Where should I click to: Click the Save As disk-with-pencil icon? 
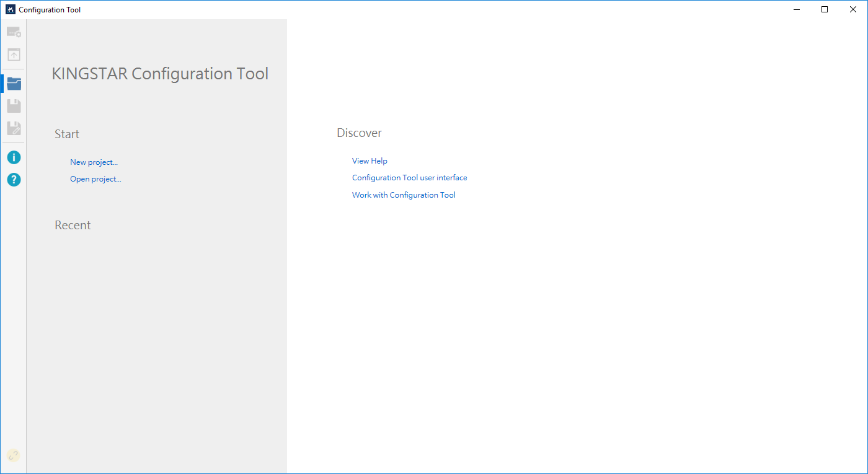pos(14,128)
